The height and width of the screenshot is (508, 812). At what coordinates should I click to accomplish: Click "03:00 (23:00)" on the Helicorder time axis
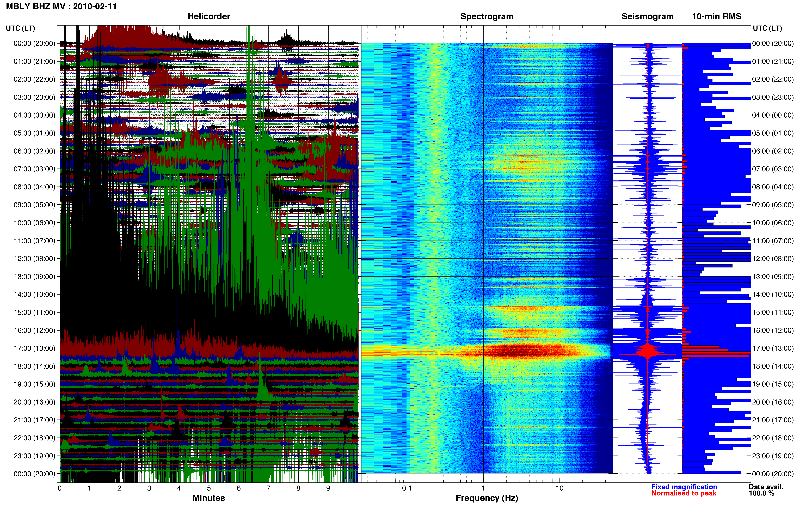click(x=34, y=97)
